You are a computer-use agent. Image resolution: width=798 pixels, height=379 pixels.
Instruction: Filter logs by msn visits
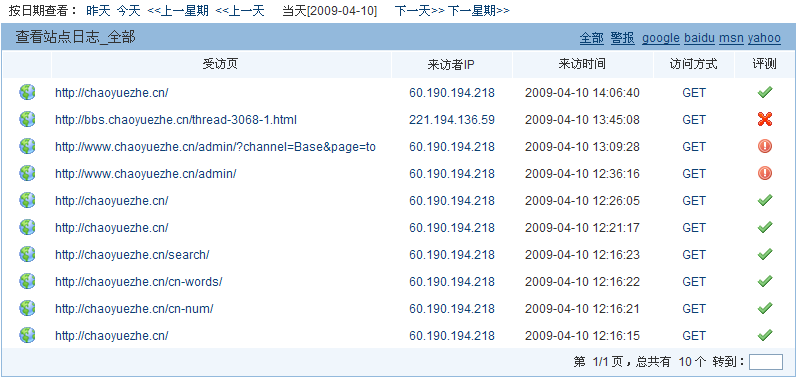tap(731, 38)
